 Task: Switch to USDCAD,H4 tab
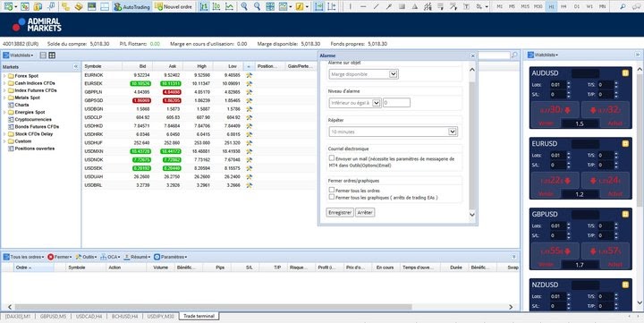(x=89, y=317)
